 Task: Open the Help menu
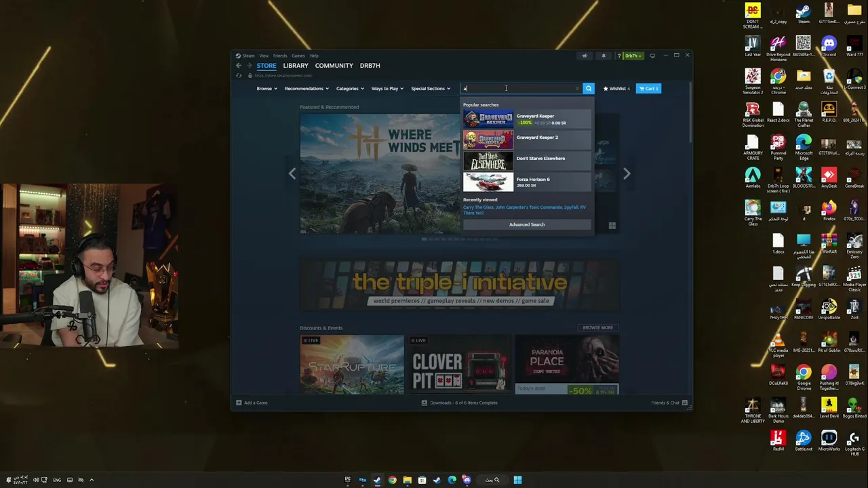click(314, 56)
